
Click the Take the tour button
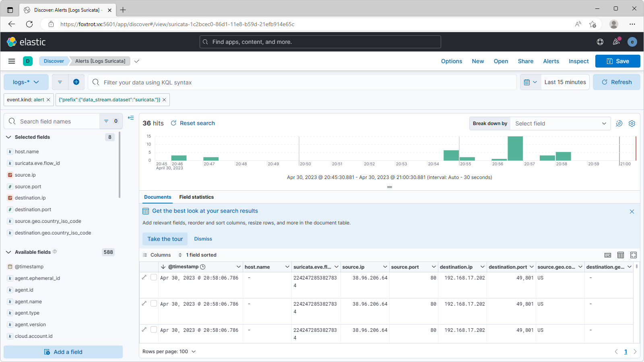165,239
